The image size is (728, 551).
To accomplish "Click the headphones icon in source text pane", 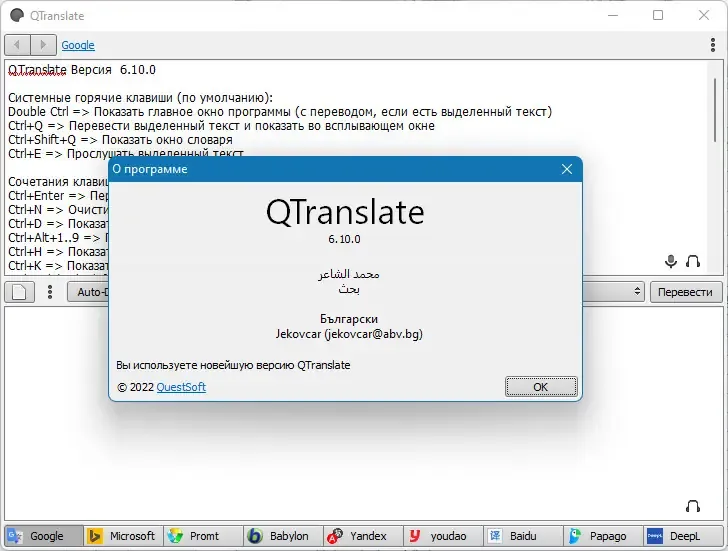I will [693, 261].
